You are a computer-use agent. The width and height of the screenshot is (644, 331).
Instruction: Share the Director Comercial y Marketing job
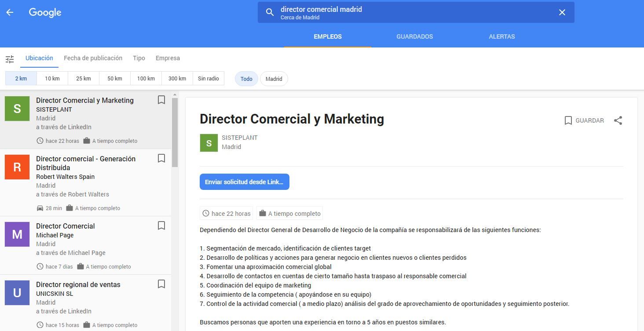click(x=618, y=120)
